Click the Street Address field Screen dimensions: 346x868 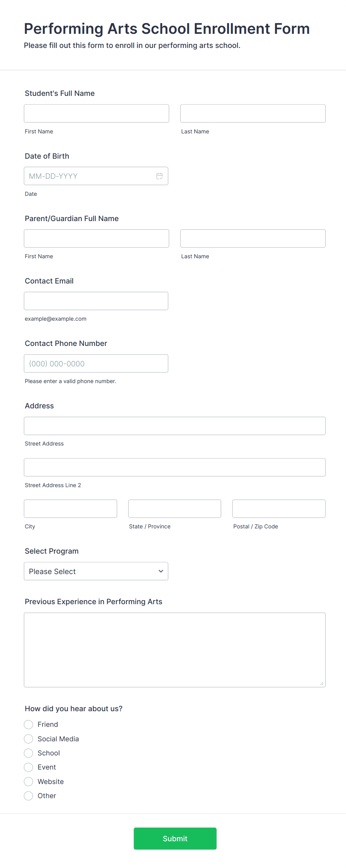click(x=174, y=426)
